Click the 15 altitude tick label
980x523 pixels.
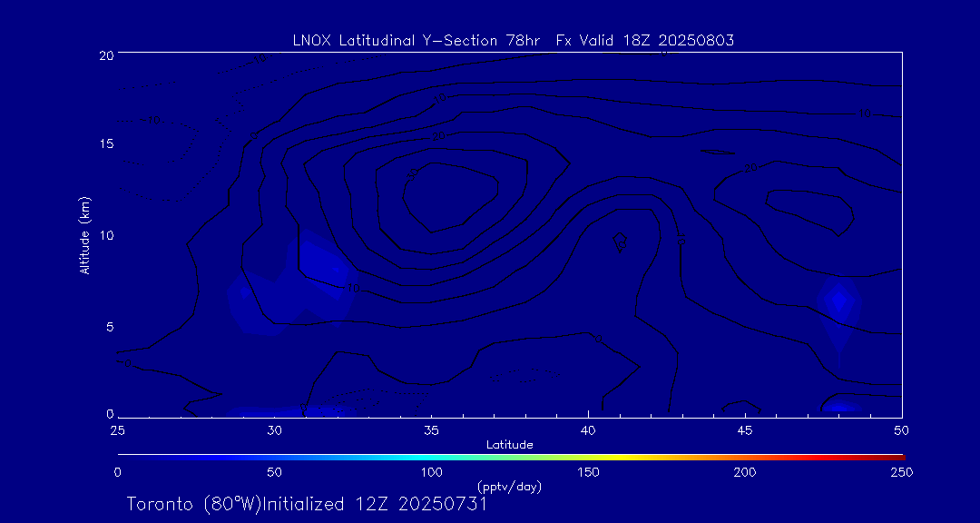click(x=104, y=144)
